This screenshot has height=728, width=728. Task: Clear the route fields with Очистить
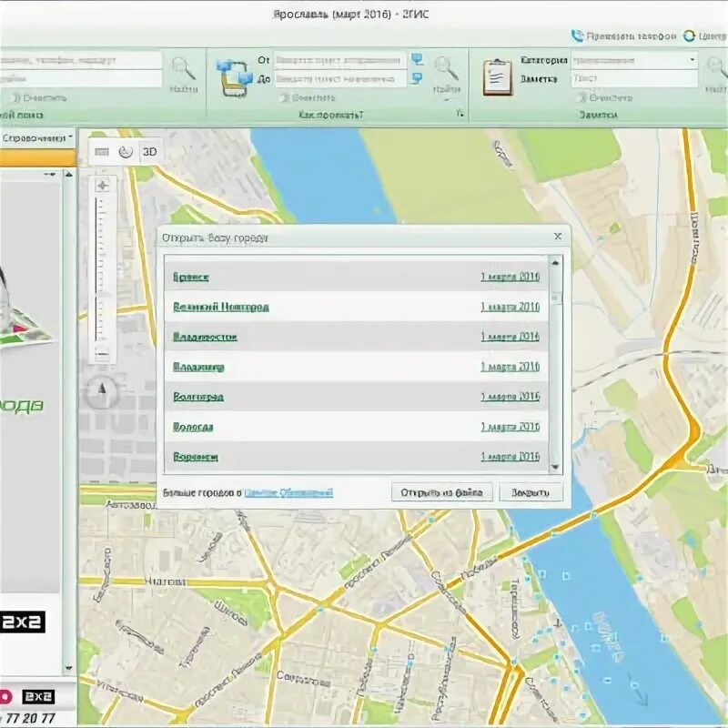[308, 97]
